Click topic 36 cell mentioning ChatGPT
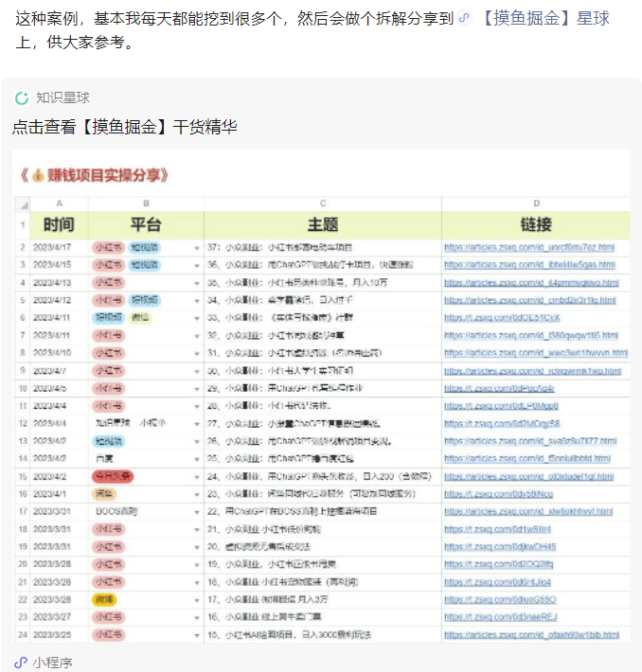The height and width of the screenshot is (672, 642). (323, 265)
